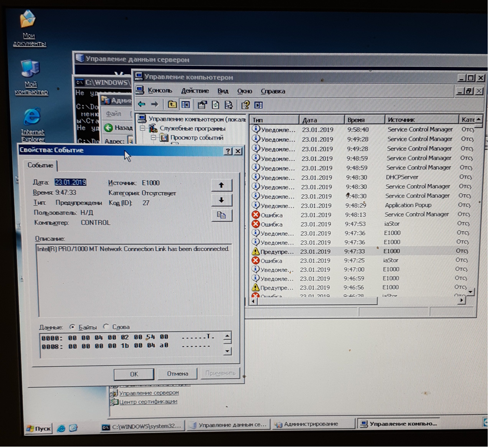Click the Help toolbar icon
This screenshot has height=448, width=491.
click(x=245, y=105)
